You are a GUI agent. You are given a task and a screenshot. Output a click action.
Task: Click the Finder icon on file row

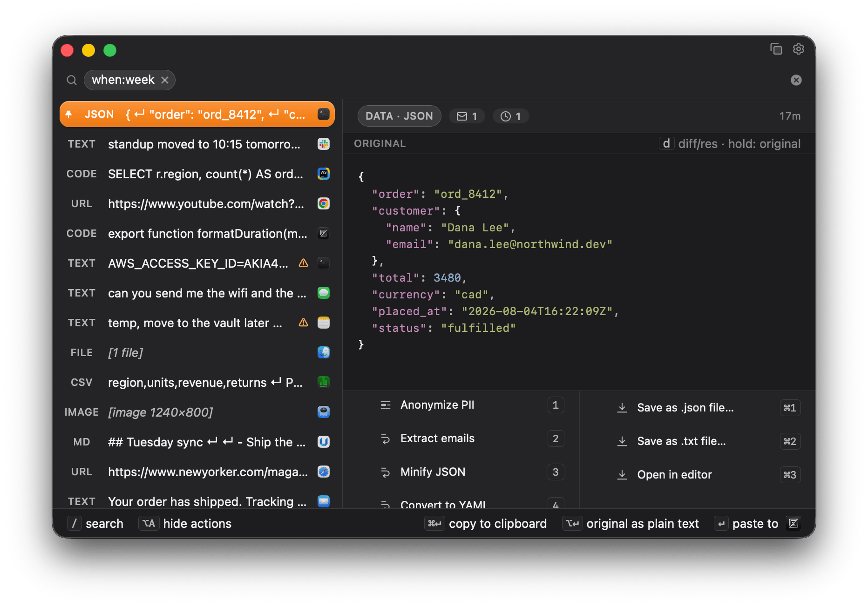point(324,352)
